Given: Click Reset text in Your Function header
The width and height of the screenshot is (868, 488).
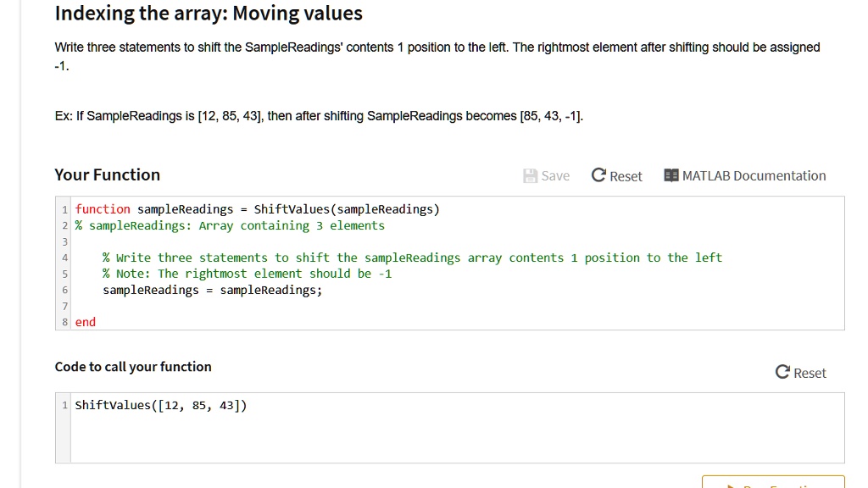Looking at the screenshot, I should click(626, 176).
